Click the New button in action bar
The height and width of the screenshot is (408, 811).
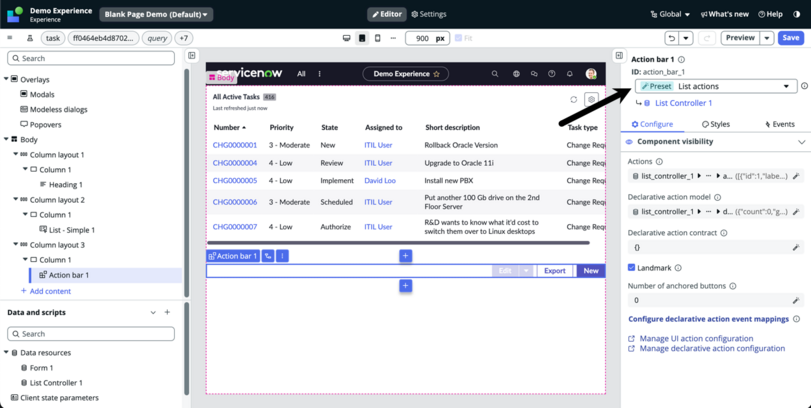[x=591, y=270]
